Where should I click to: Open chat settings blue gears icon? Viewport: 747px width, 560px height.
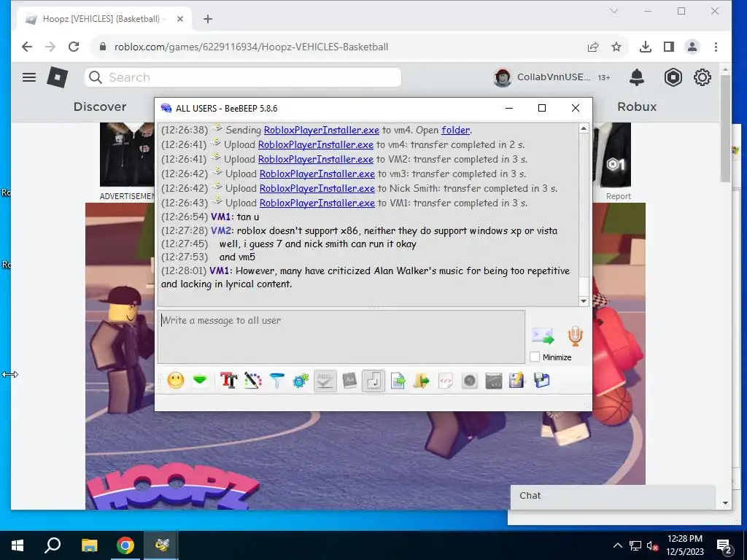click(x=301, y=381)
